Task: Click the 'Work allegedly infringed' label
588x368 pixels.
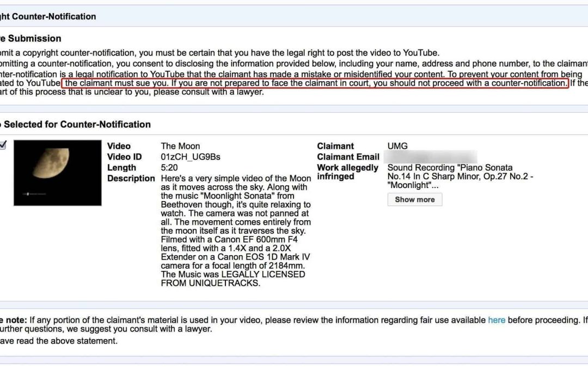Action: click(347, 172)
